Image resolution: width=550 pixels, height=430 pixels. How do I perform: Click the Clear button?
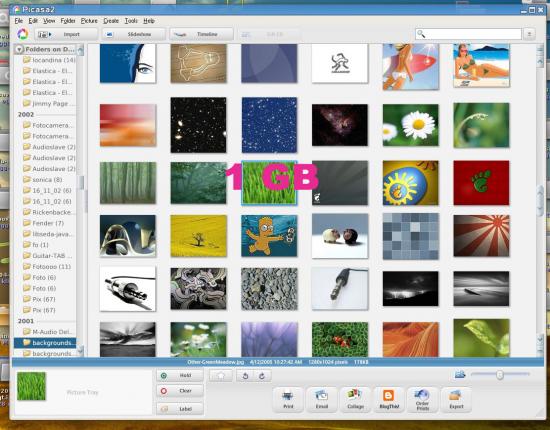[180, 391]
